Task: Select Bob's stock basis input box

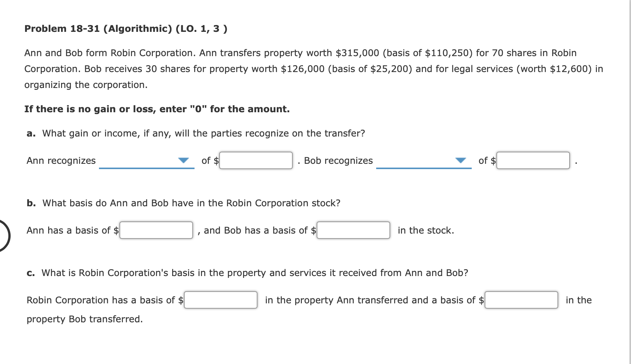Action: [x=353, y=230]
